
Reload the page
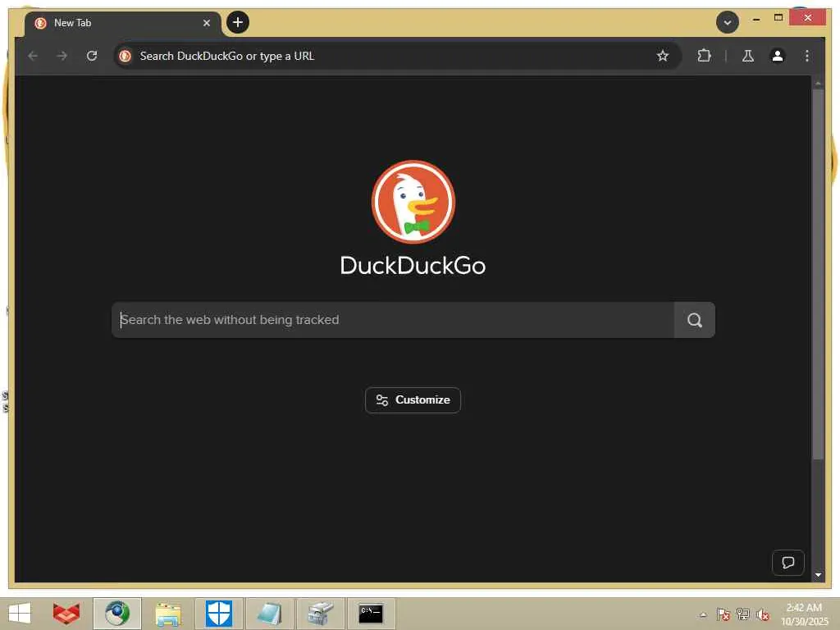(92, 56)
